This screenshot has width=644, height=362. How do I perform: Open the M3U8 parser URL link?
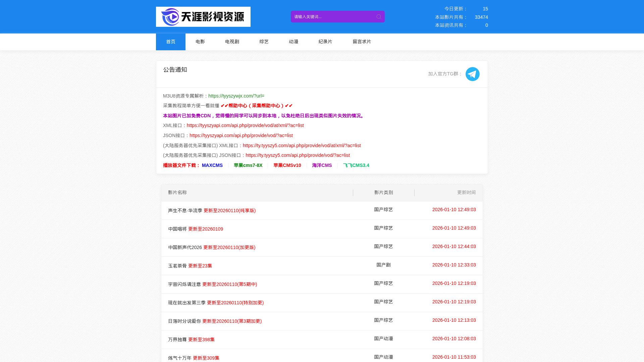pyautogui.click(x=236, y=96)
